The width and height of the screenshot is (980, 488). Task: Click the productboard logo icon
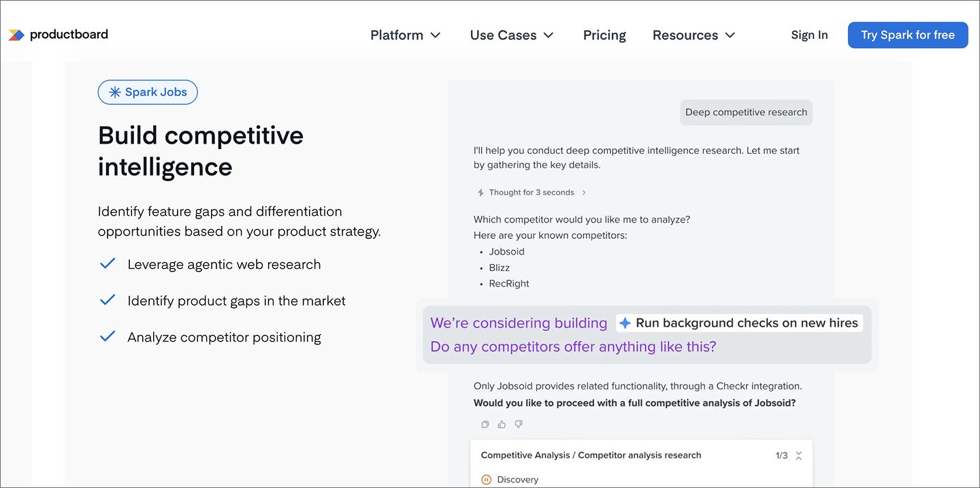(16, 34)
